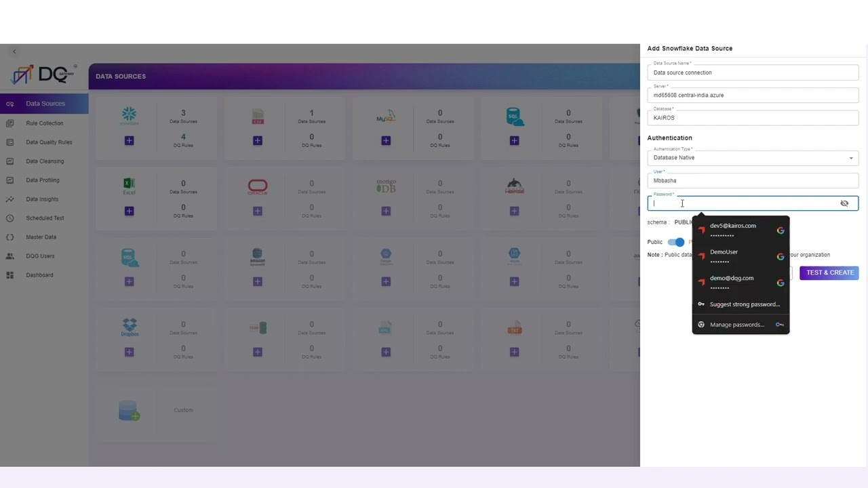
Task: Select saved login dev5@kairos.com
Action: (741, 230)
